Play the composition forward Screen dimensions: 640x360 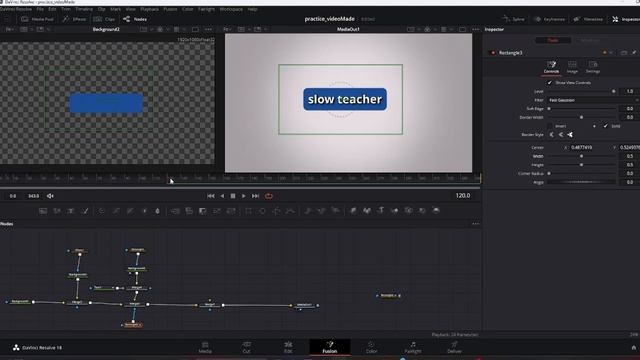(244, 196)
